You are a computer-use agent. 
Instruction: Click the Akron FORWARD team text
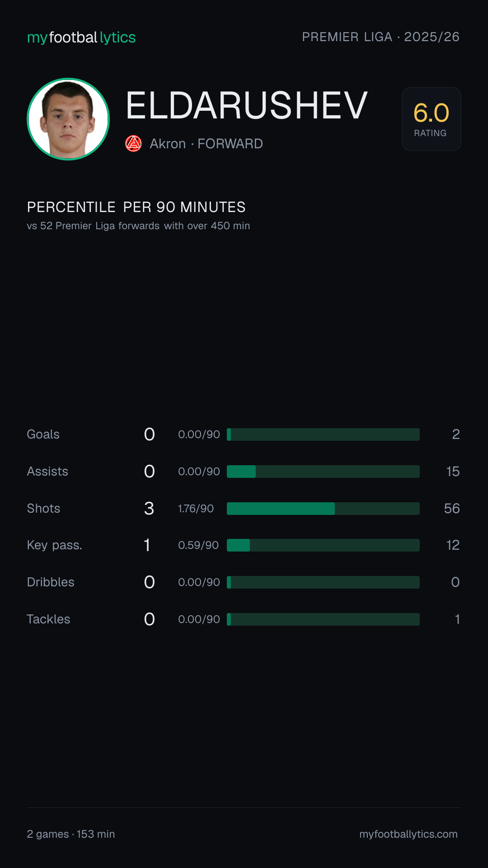click(206, 144)
